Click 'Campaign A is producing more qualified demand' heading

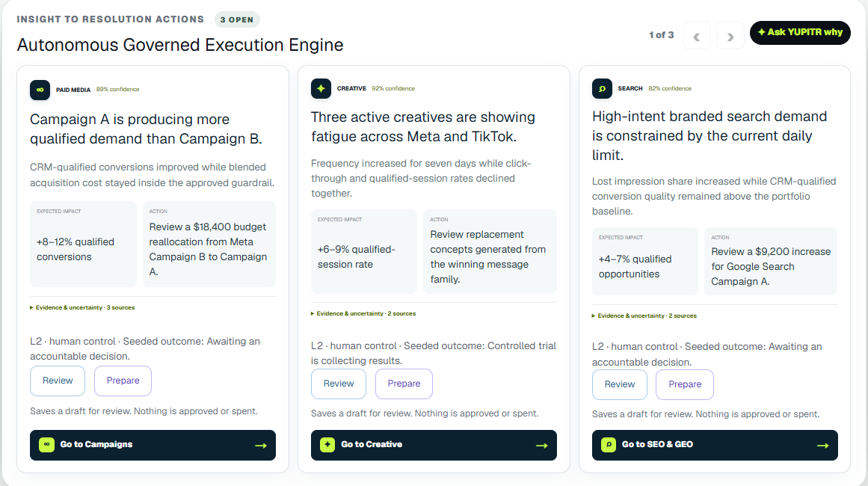pos(146,129)
